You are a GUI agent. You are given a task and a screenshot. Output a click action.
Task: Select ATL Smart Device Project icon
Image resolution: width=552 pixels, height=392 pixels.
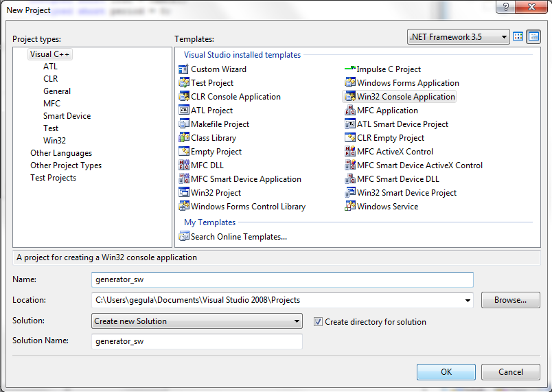(350, 124)
